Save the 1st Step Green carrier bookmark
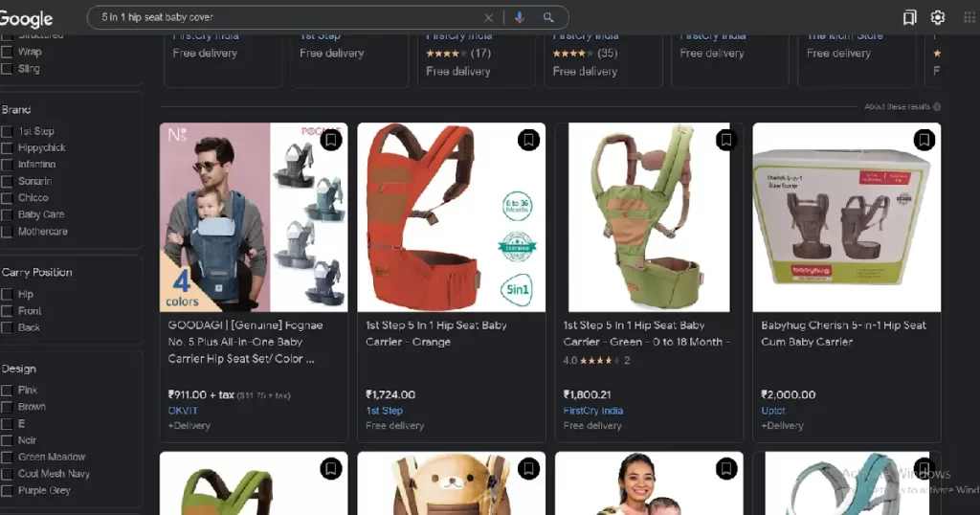The width and height of the screenshot is (980, 515). click(x=725, y=140)
